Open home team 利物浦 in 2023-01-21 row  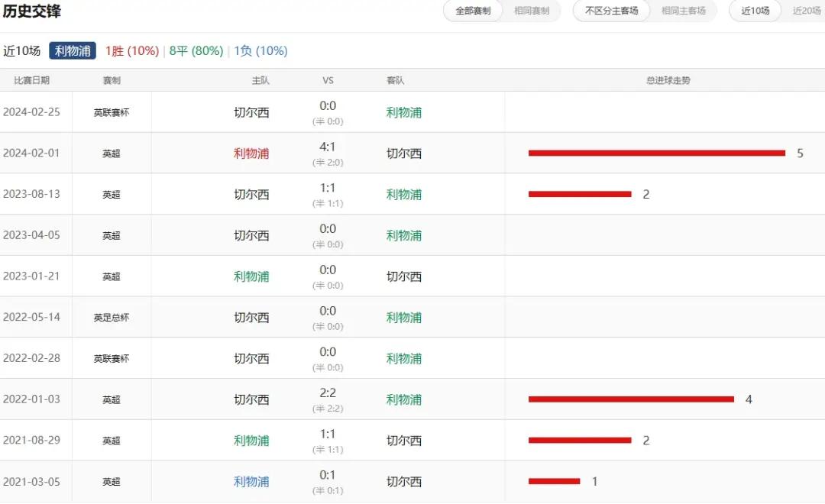click(251, 276)
